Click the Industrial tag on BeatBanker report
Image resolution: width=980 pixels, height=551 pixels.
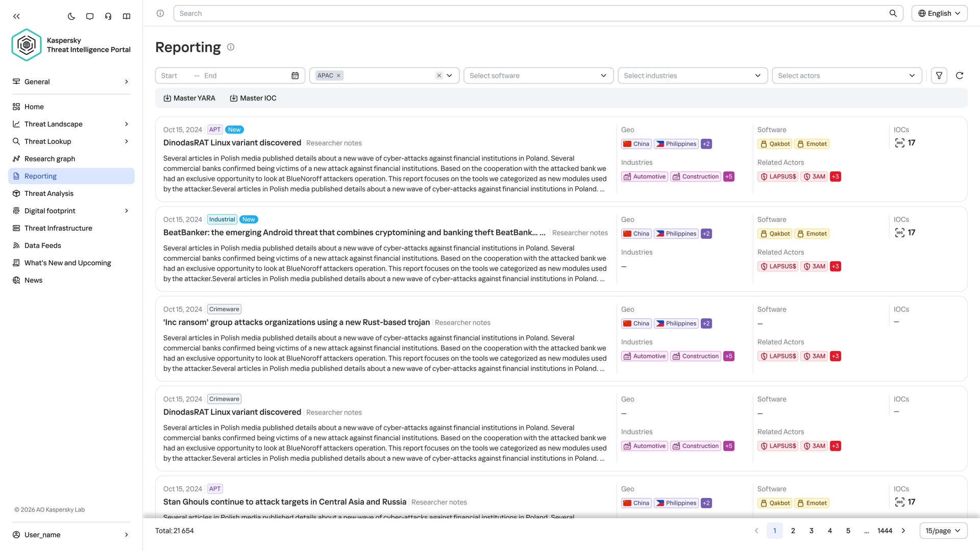pos(222,219)
